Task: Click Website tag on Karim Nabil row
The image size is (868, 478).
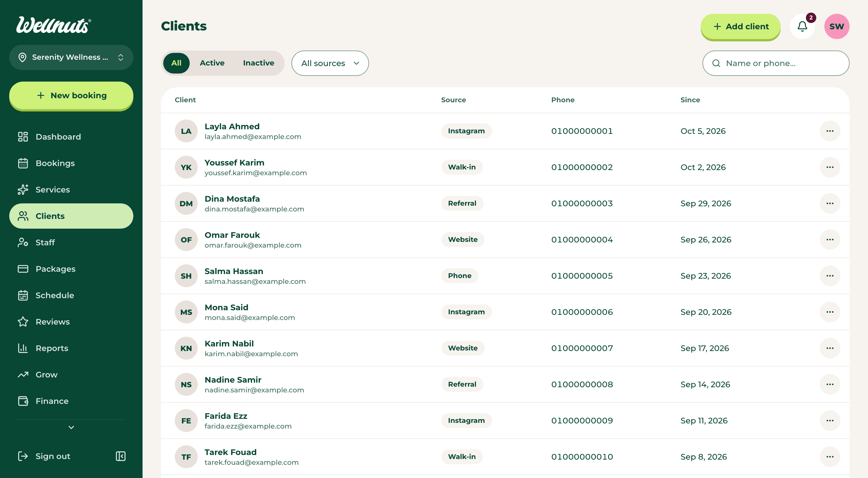Action: coord(463,348)
